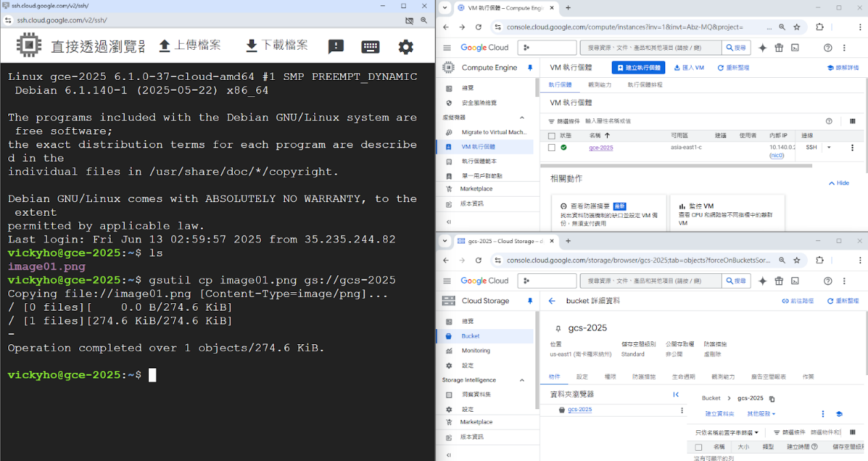
Task: Toggle select-all checkbox in VM instances table header
Action: coord(552,136)
